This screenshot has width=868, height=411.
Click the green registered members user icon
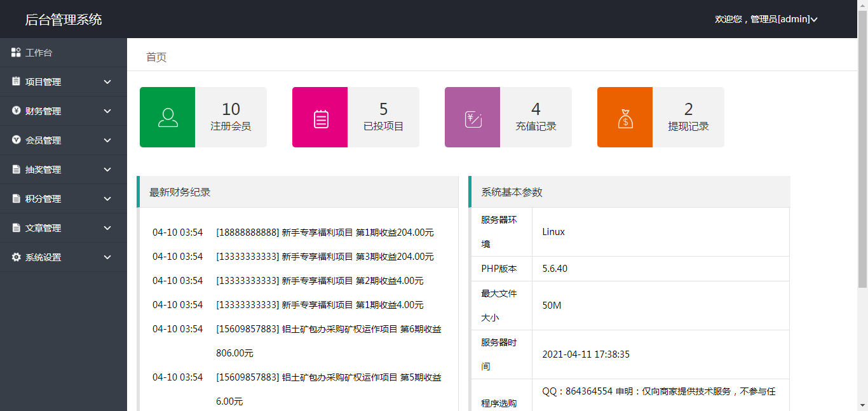click(x=168, y=118)
